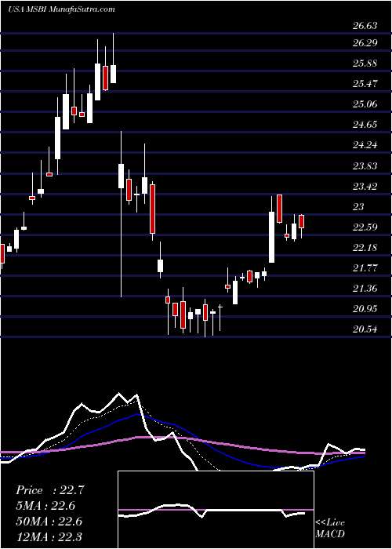
Task: Click the 25.88 price axis label
Action: [x=365, y=64]
